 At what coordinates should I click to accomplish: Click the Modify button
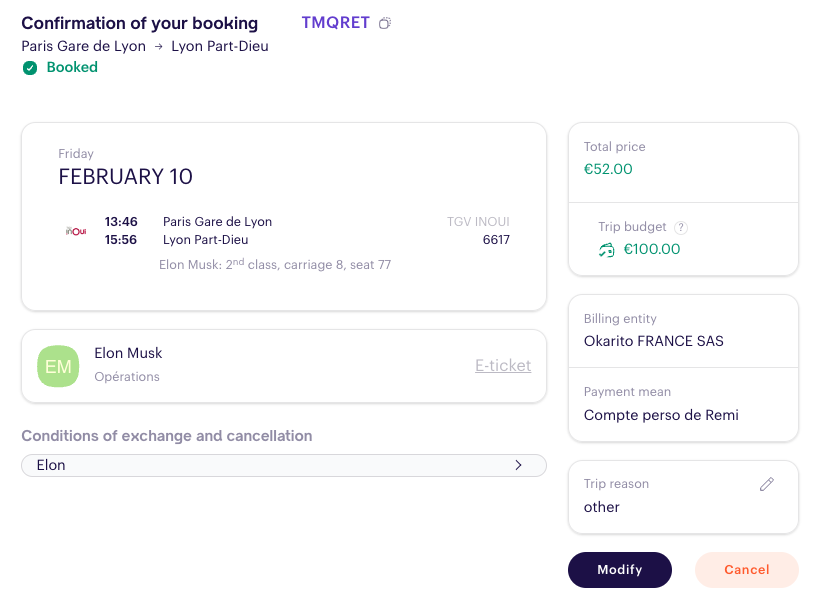[620, 570]
